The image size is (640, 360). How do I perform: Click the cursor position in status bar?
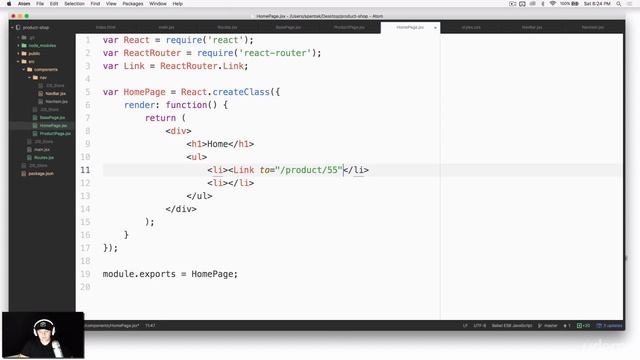point(150,326)
